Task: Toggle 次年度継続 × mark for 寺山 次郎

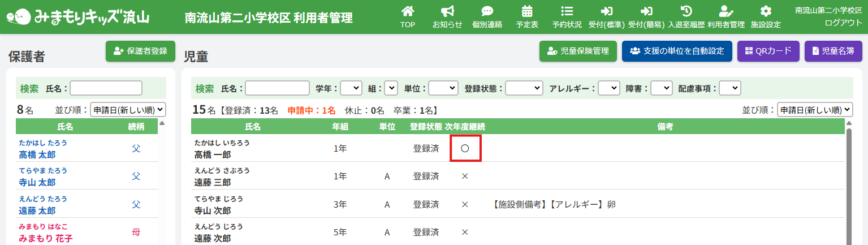Action: pyautogui.click(x=465, y=204)
